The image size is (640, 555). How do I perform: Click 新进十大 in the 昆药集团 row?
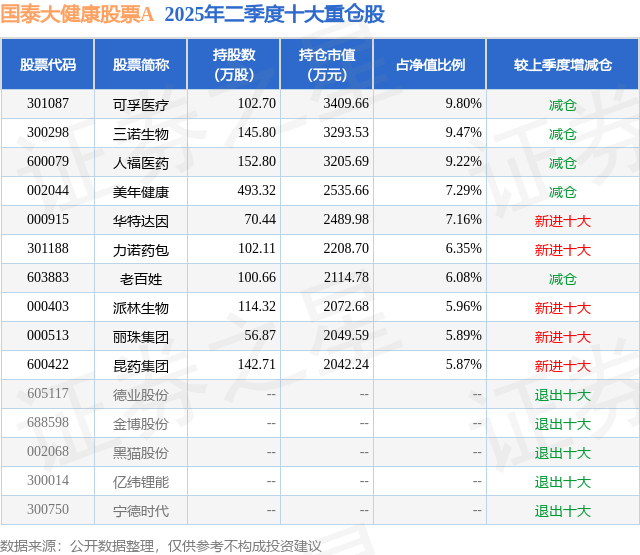tap(563, 366)
